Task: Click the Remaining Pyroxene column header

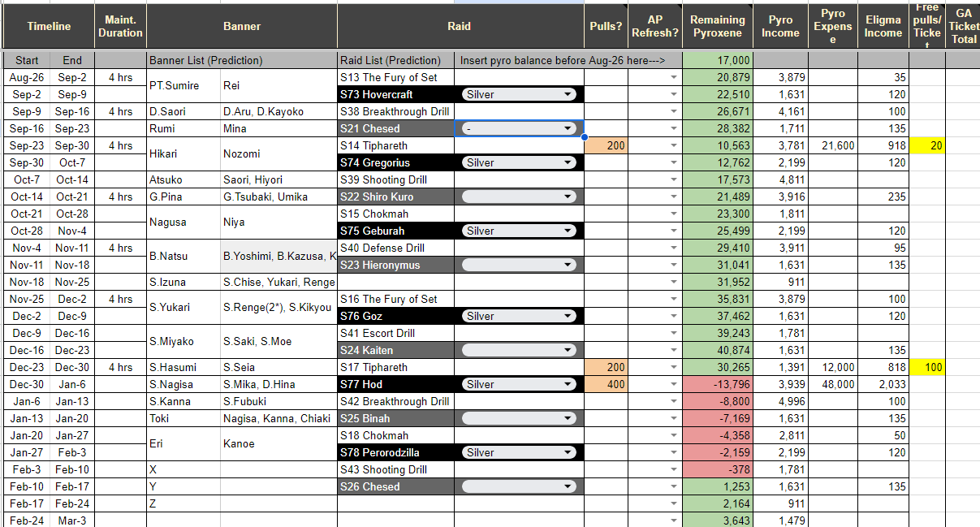Action: [718, 26]
